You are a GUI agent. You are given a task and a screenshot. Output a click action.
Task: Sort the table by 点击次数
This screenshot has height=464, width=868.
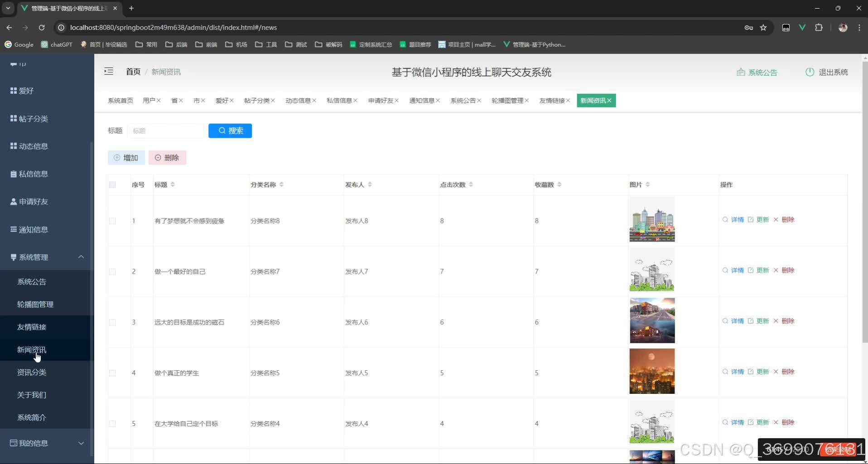point(471,184)
